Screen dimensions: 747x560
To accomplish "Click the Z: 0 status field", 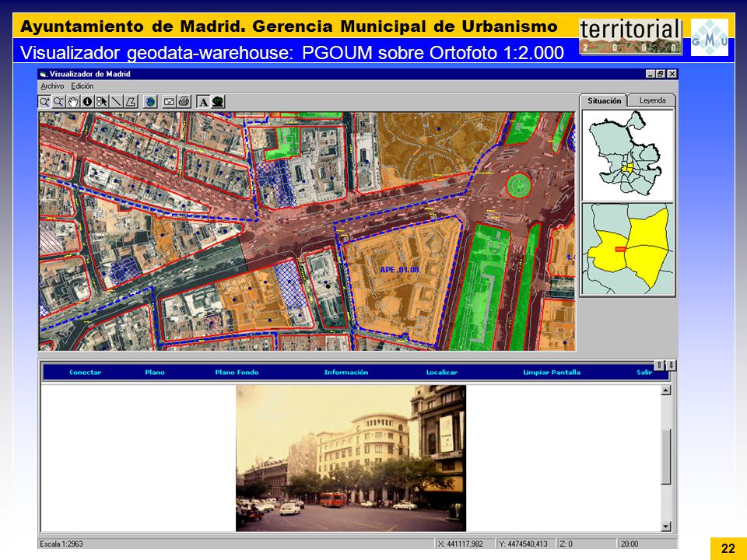I will click(x=587, y=544).
